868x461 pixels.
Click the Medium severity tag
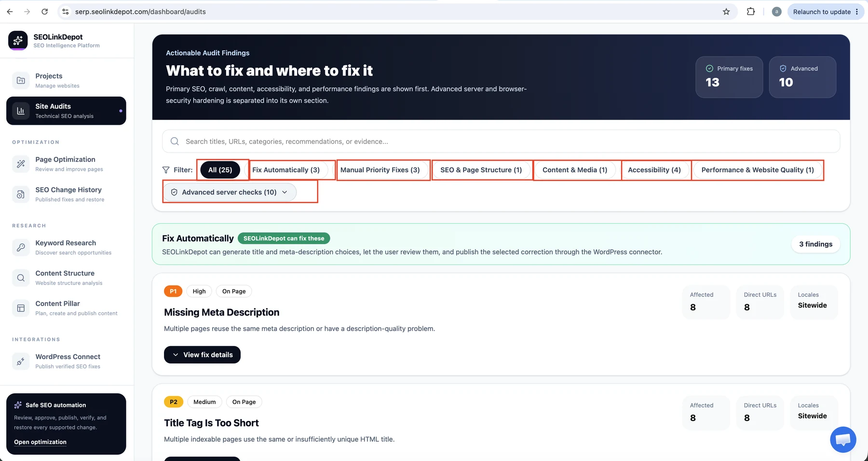204,402
